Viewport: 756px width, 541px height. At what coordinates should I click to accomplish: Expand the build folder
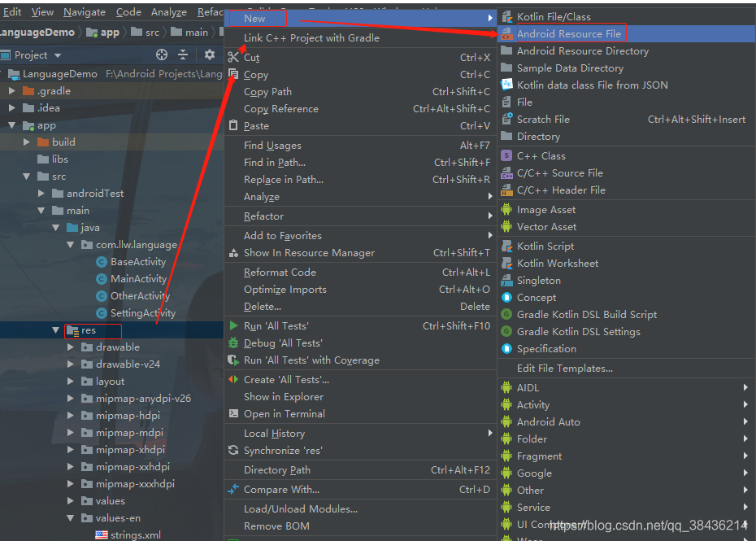pos(27,142)
